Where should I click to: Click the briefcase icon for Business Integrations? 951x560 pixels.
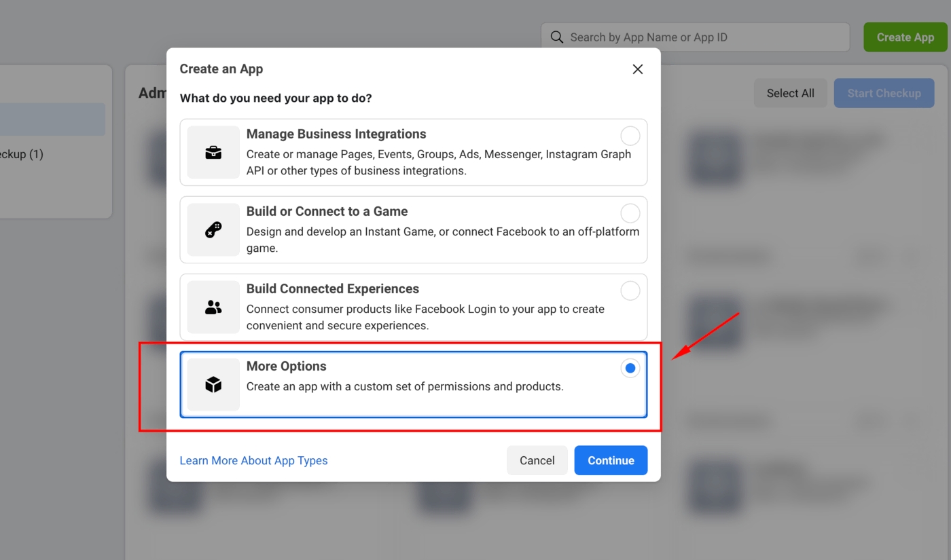[213, 153]
